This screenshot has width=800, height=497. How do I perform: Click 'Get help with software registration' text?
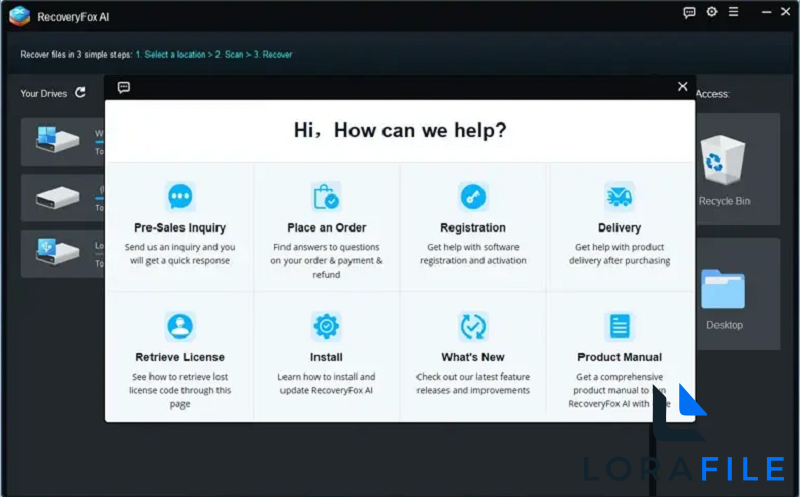pos(473,254)
